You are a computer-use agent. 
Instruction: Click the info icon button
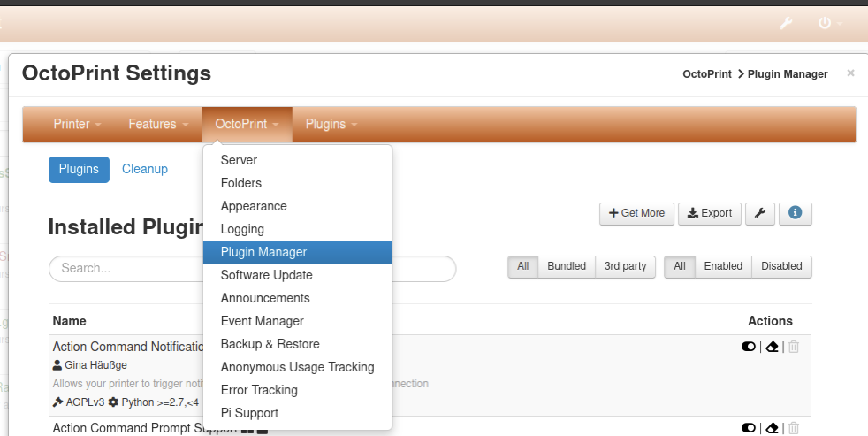click(x=795, y=213)
